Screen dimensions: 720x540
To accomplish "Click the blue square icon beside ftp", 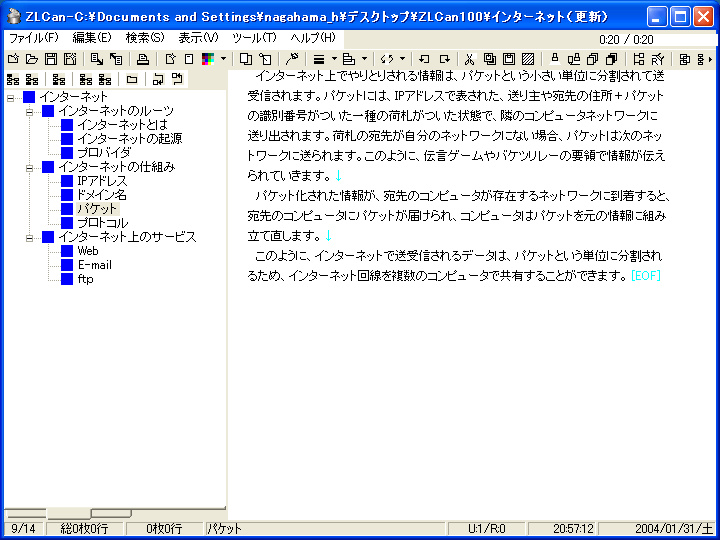I will click(x=67, y=279).
